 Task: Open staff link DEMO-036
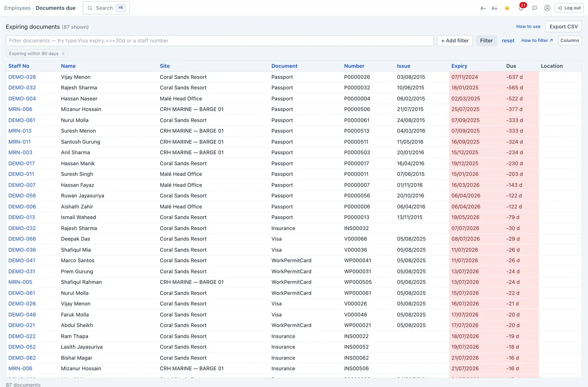[x=22, y=250]
